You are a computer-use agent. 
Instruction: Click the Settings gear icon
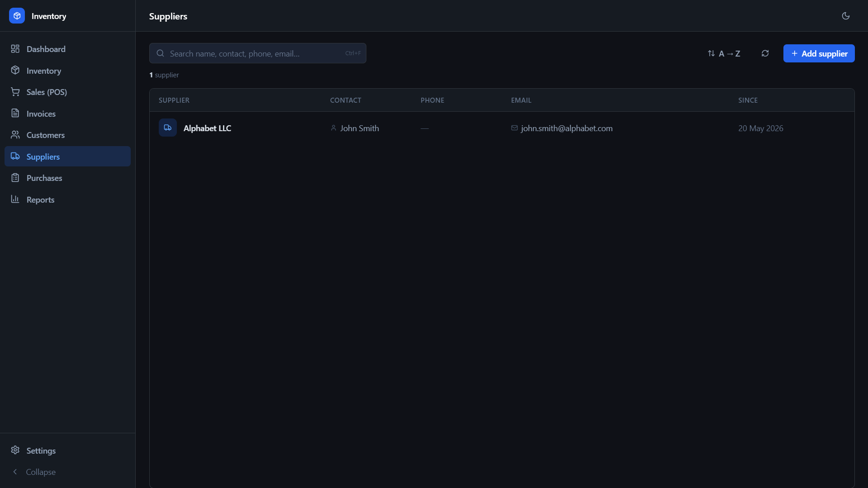(x=15, y=450)
